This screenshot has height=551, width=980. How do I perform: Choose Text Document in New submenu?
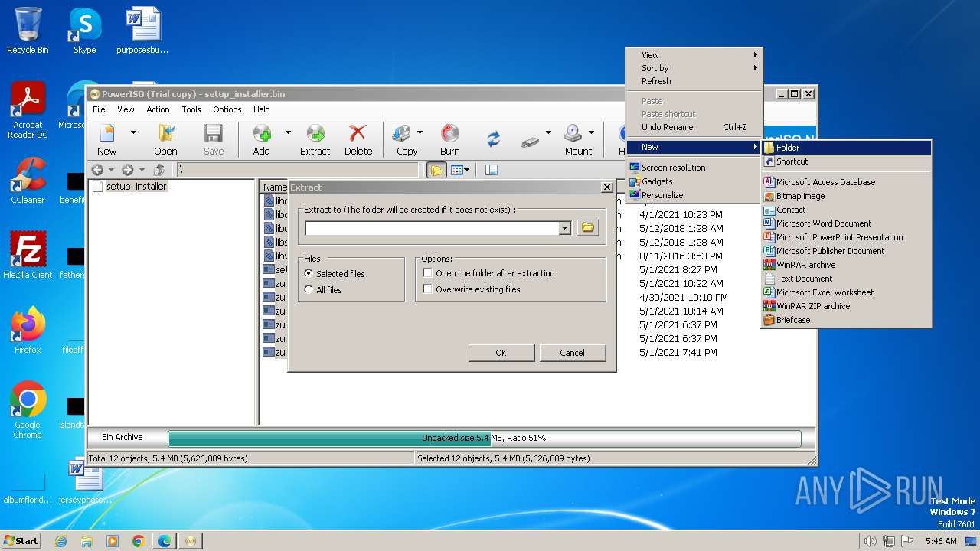(x=846, y=279)
